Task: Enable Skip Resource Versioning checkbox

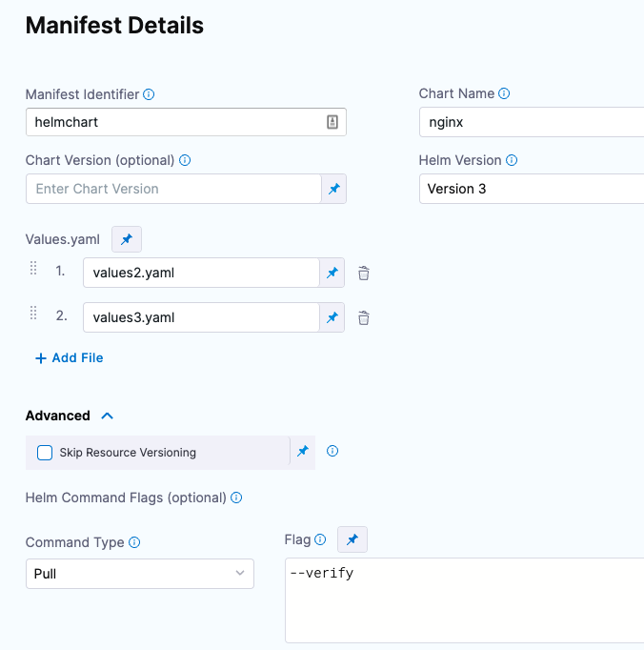Action: pyautogui.click(x=45, y=453)
